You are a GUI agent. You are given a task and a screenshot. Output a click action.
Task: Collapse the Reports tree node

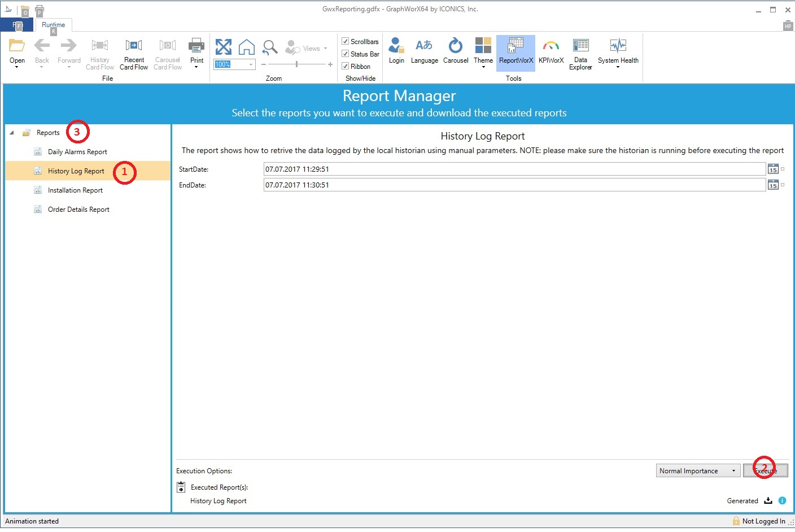click(12, 133)
